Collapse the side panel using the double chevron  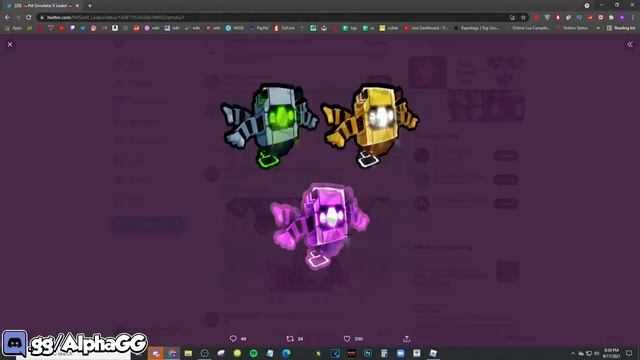click(630, 44)
